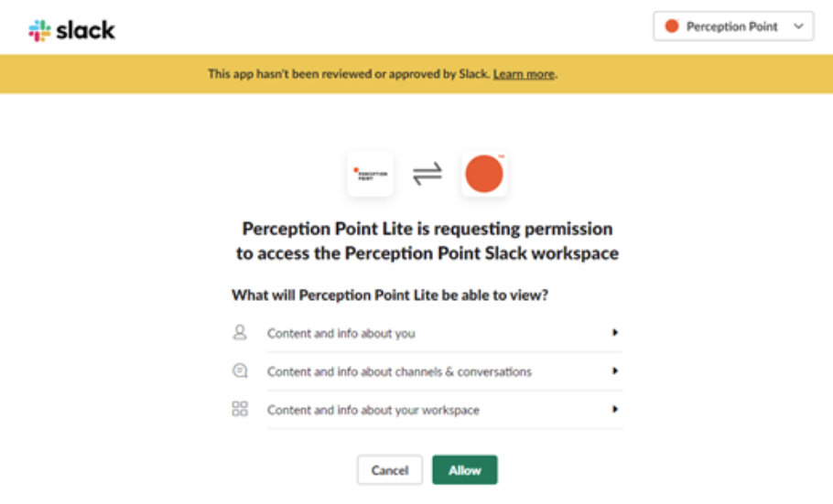
Task: Click the chat bubble conversations icon
Action: point(240,371)
